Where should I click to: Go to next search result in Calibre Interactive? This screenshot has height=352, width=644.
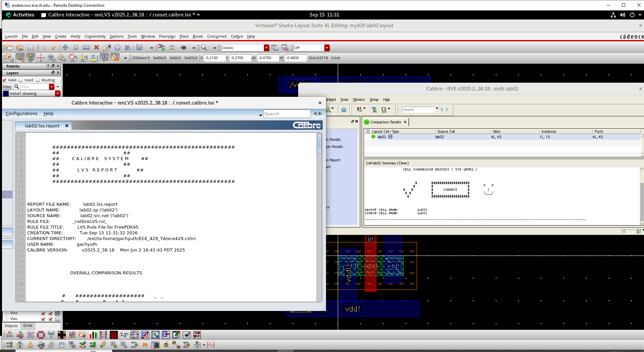click(x=320, y=114)
